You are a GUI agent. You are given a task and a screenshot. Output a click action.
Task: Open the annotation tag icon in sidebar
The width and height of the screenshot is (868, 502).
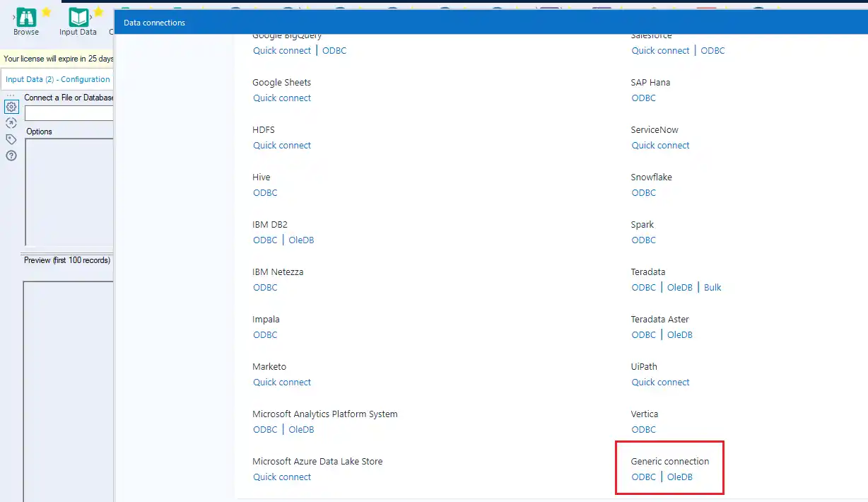click(11, 139)
